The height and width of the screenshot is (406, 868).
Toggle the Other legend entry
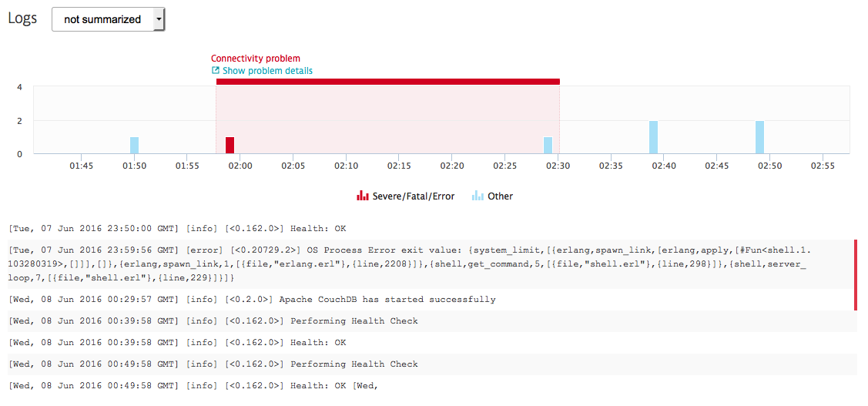coord(493,196)
